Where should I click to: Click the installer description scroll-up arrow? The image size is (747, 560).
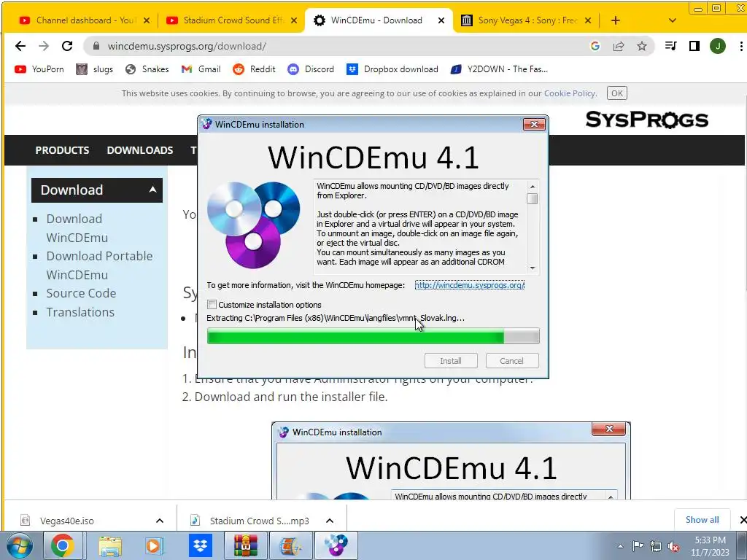(533, 187)
